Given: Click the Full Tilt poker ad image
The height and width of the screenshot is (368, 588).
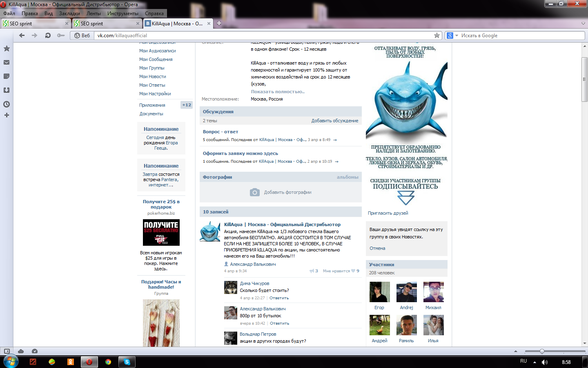Looking at the screenshot, I should (161, 232).
